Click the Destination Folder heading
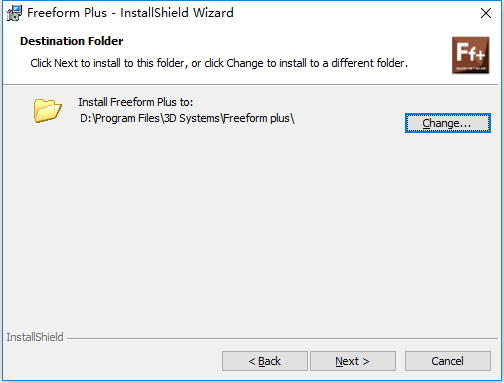 [71, 41]
